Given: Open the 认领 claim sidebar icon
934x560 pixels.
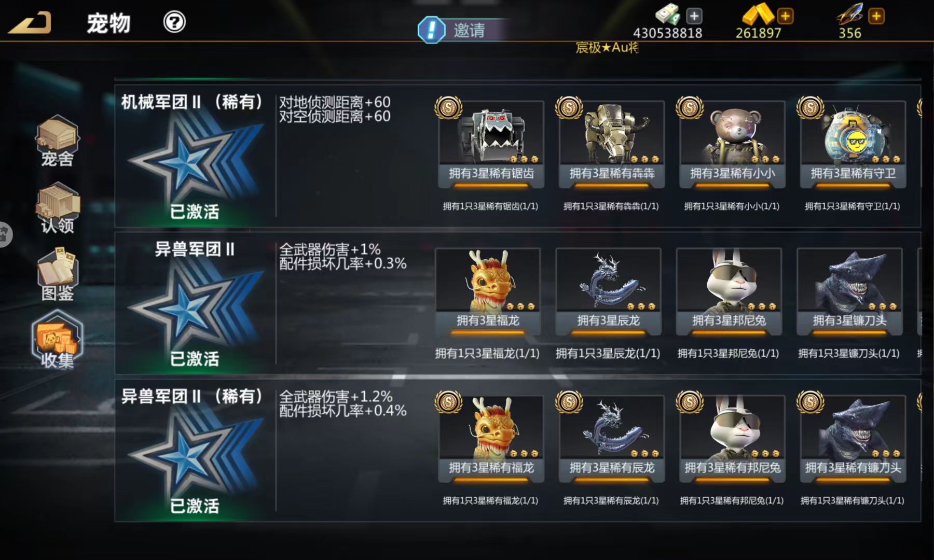Looking at the screenshot, I should (57, 208).
